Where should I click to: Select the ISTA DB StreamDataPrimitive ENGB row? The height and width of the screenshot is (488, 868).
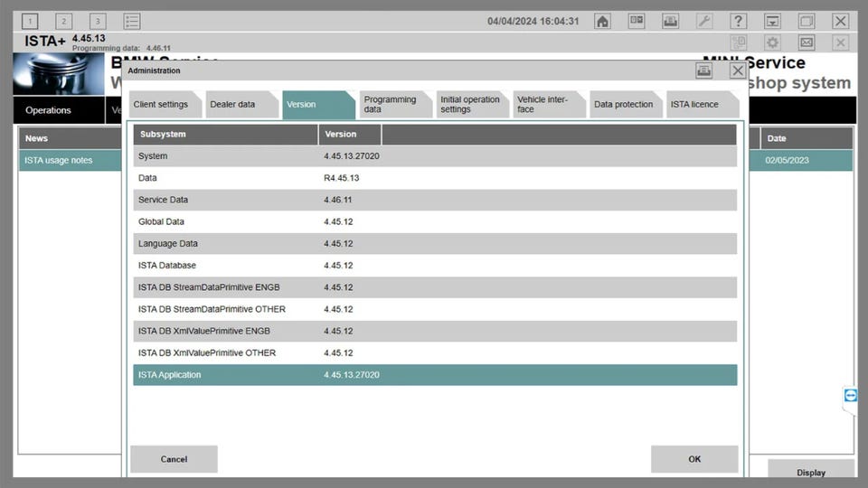click(435, 287)
